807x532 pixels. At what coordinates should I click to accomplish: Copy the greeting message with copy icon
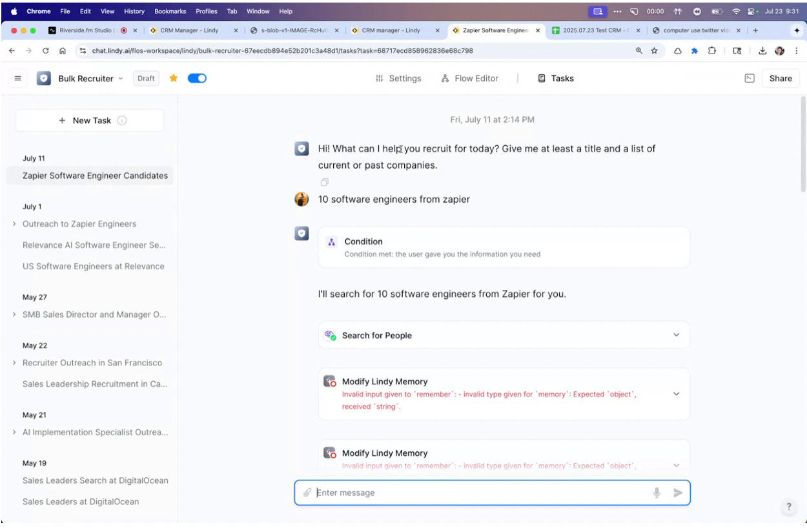[x=325, y=183]
